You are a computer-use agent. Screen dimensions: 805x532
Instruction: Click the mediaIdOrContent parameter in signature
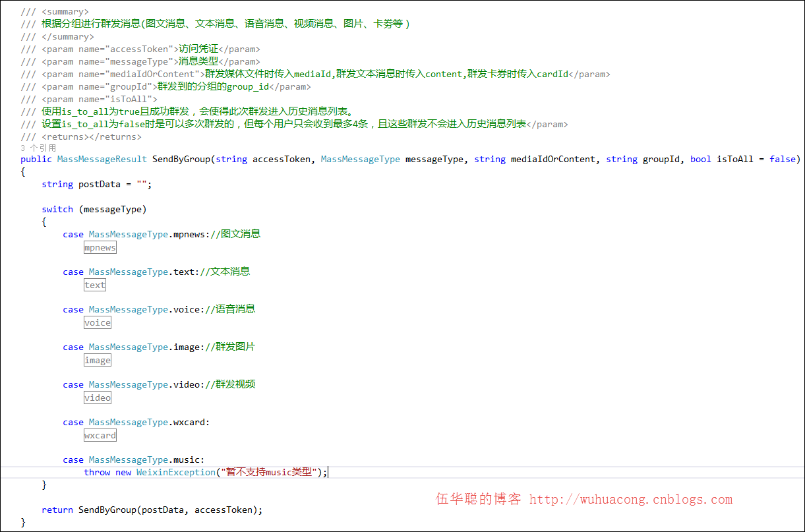coord(553,160)
